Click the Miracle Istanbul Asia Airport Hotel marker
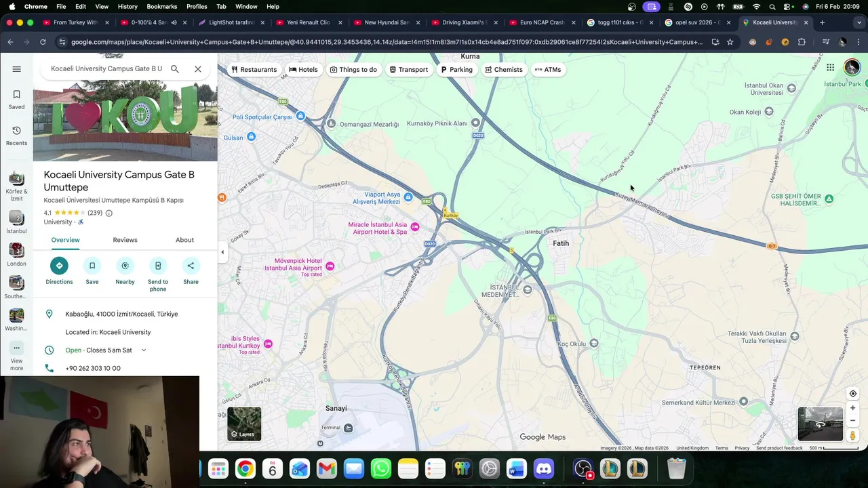 coord(415,226)
